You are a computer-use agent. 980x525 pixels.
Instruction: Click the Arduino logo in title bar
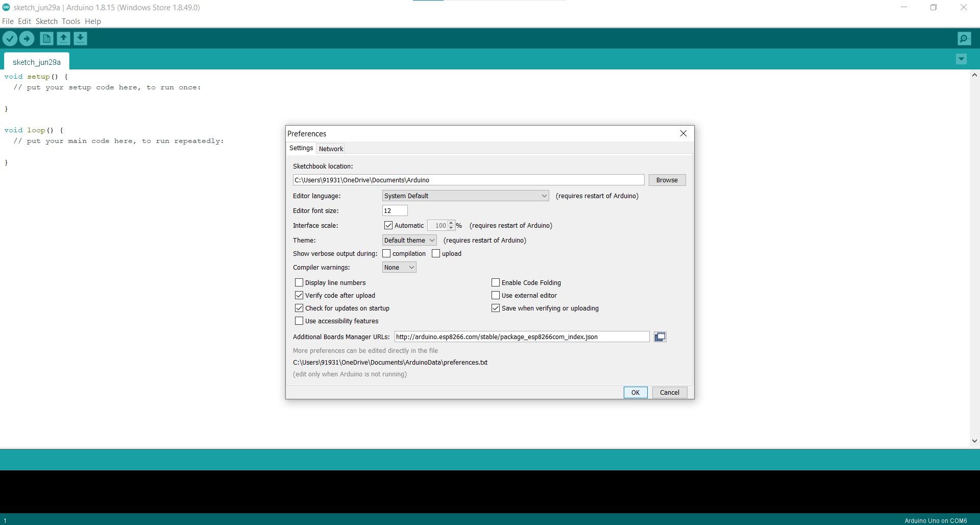6,7
